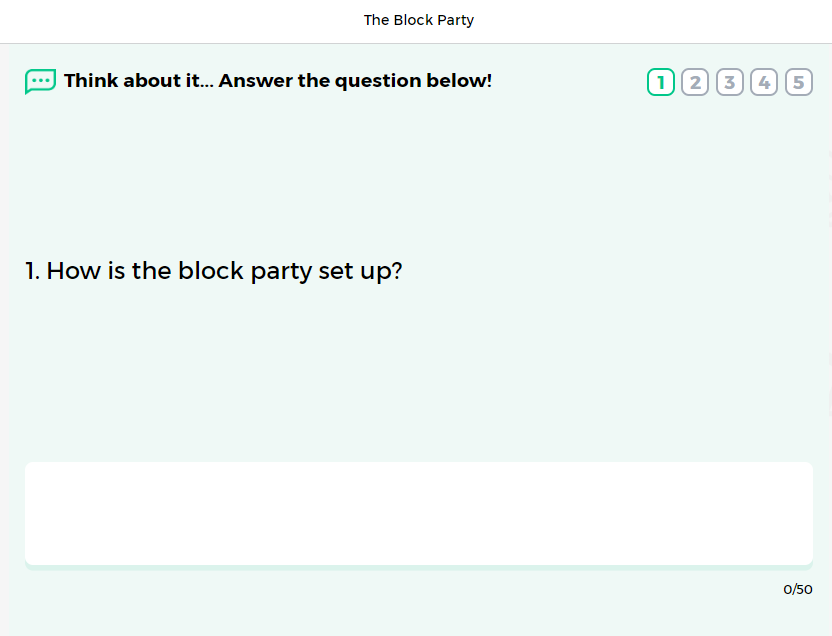Click the speech bubble beside "Think about it"
Viewport: 832px width, 636px height.
pyautogui.click(x=40, y=81)
